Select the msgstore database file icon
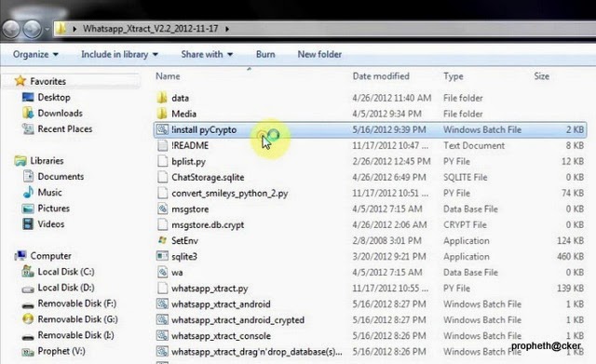 click(x=163, y=209)
